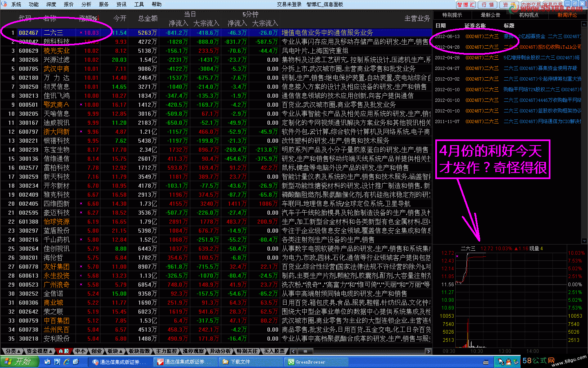Open the 分析 menu
This screenshot has height=368, width=588.
86,4
